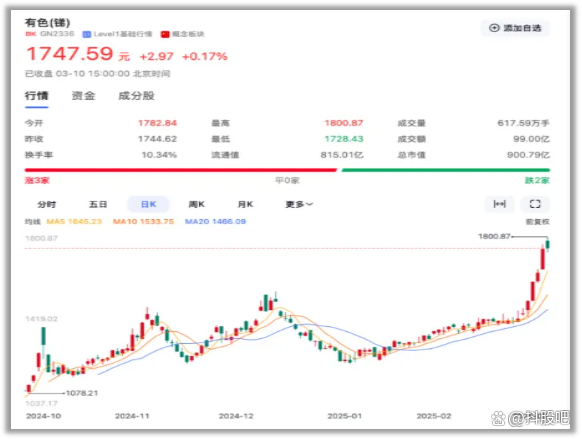Open the 成分股 tab
This screenshot has height=439, width=582.
pyautogui.click(x=136, y=96)
